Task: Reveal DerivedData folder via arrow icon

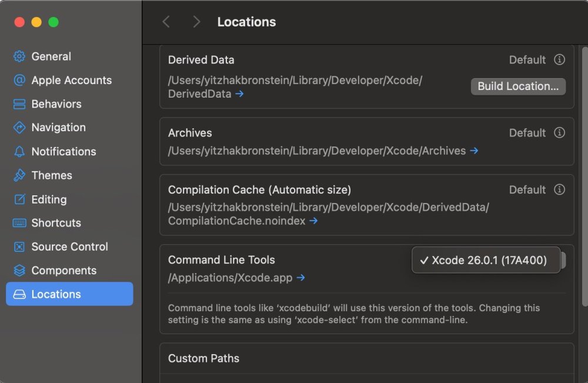Action: pyautogui.click(x=239, y=94)
